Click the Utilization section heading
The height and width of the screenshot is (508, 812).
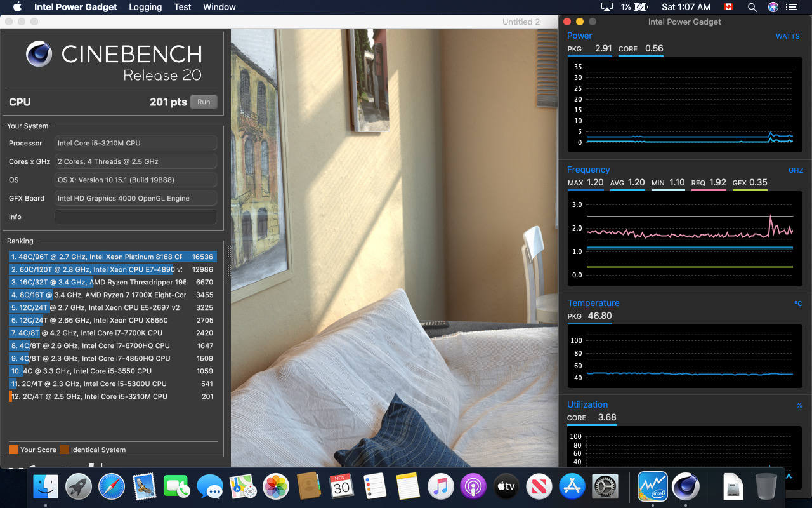pos(587,404)
